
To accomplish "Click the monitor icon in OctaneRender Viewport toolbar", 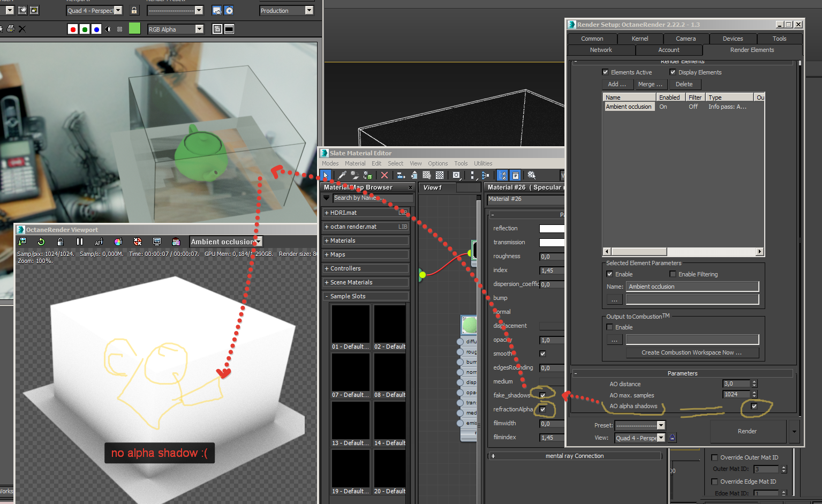I will [157, 242].
